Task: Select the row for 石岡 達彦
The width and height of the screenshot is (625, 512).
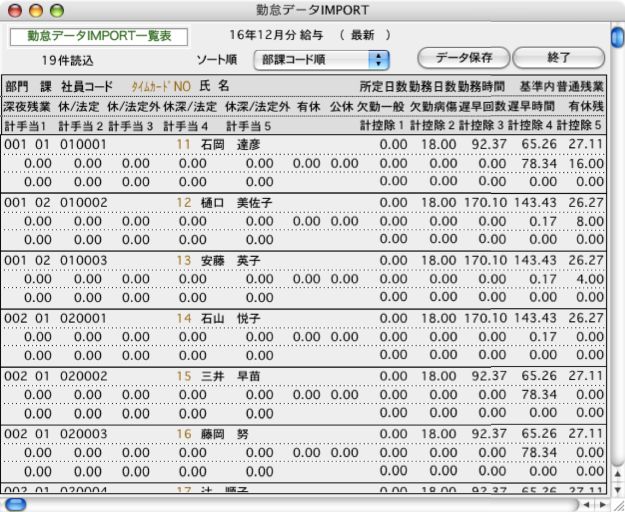Action: pyautogui.click(x=231, y=145)
